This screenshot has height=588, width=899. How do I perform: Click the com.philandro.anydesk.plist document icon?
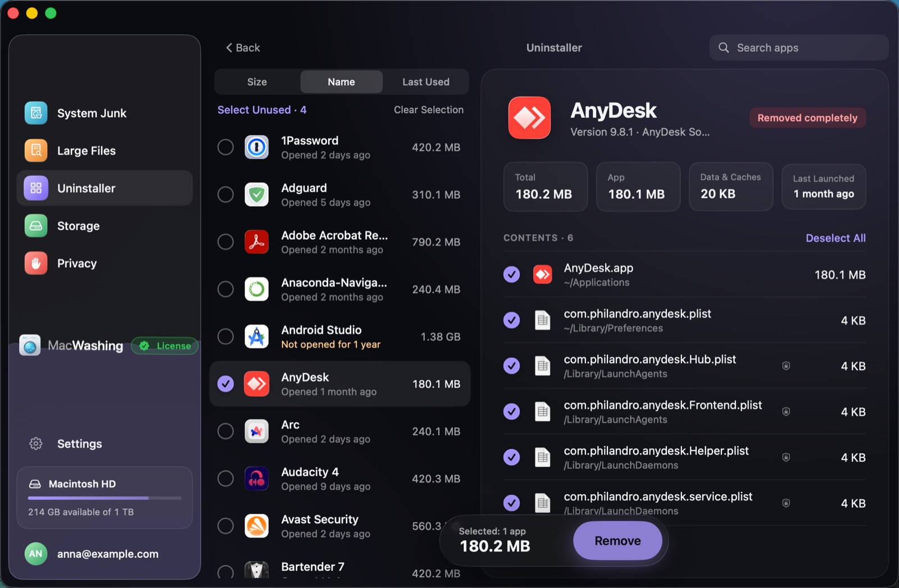(x=542, y=320)
